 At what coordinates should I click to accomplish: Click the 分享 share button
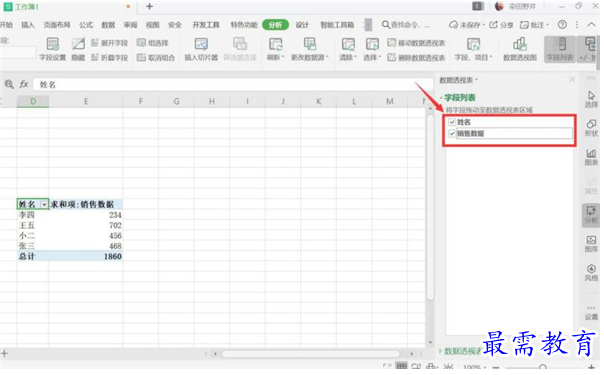(x=501, y=25)
